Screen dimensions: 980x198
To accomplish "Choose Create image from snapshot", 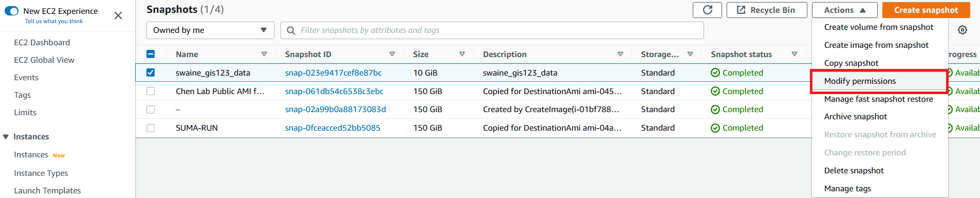I will pyautogui.click(x=876, y=45).
